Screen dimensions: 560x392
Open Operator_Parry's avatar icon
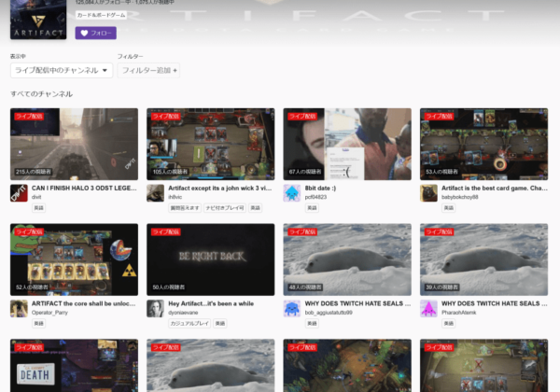(x=19, y=309)
